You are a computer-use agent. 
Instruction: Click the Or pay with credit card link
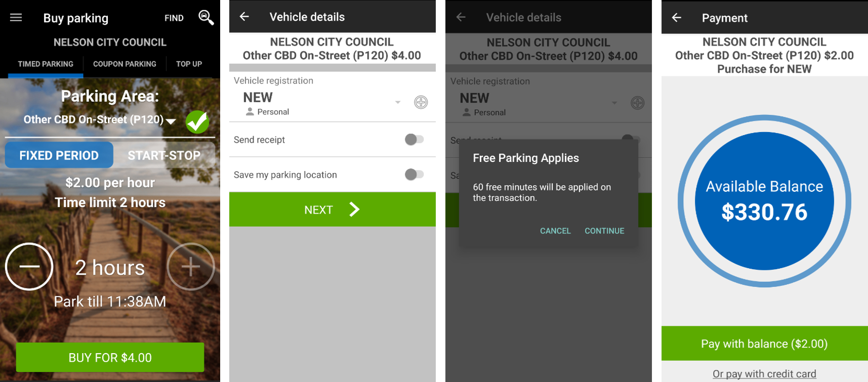[x=764, y=374]
